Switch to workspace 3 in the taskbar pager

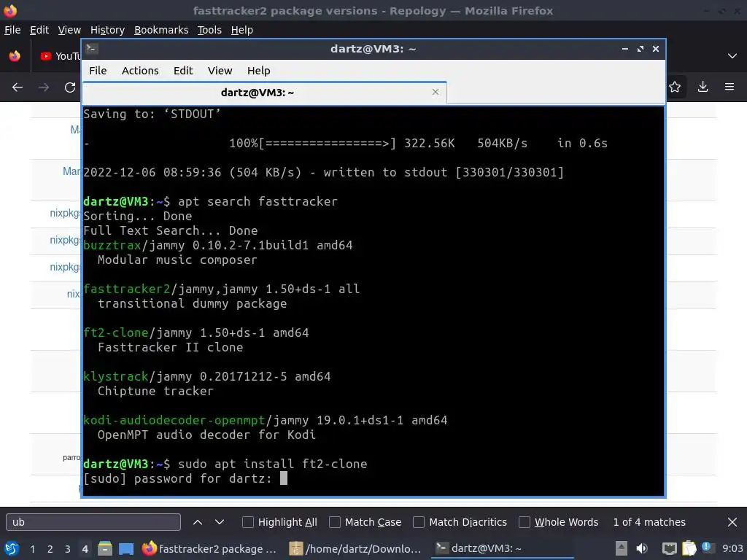coord(68,549)
